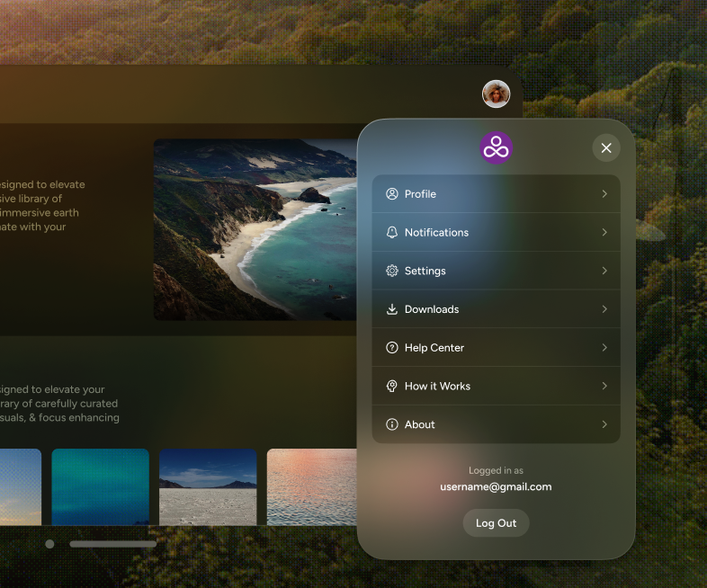This screenshot has width=707, height=588.
Task: Expand the About row chevron
Action: (604, 424)
